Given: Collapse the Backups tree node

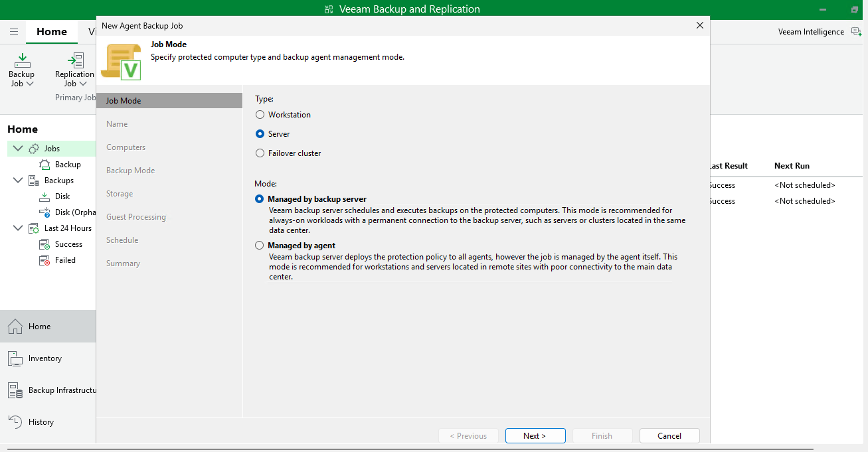Looking at the screenshot, I should (17, 181).
